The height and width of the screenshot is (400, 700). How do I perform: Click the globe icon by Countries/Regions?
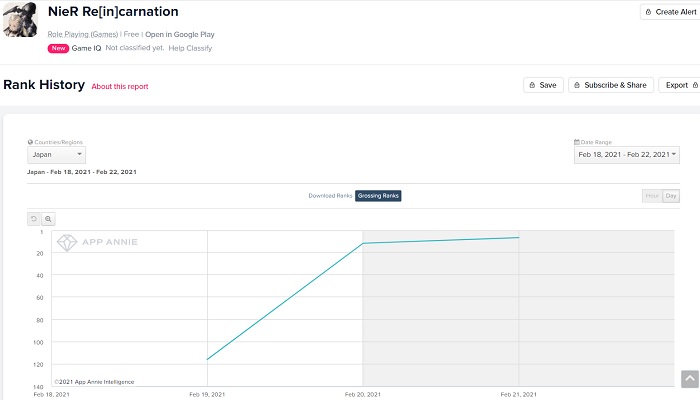point(30,142)
